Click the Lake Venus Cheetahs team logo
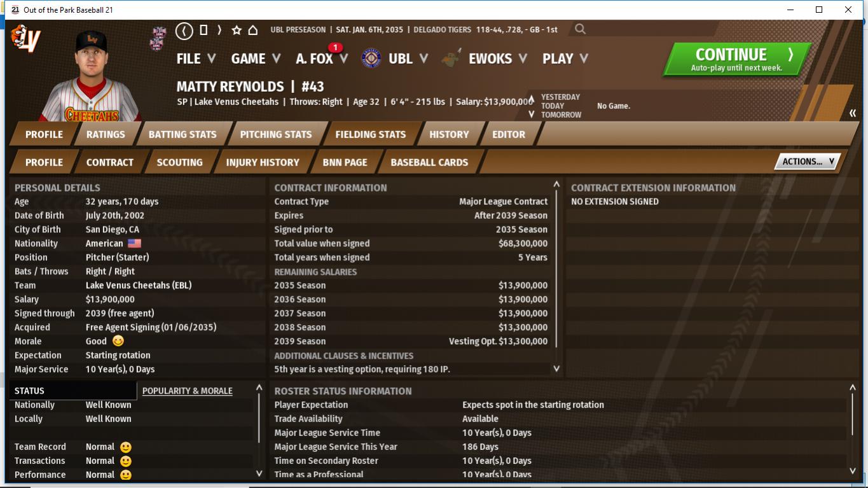The width and height of the screenshot is (868, 488). tap(26, 39)
